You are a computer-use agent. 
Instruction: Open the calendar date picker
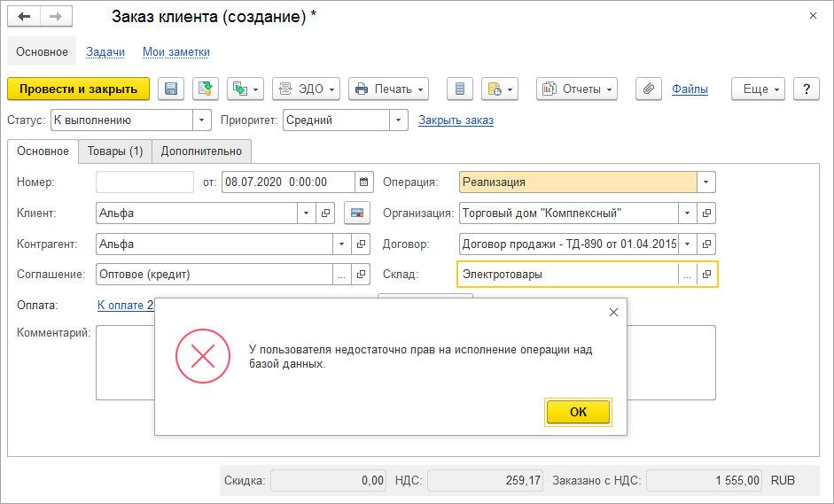(364, 182)
